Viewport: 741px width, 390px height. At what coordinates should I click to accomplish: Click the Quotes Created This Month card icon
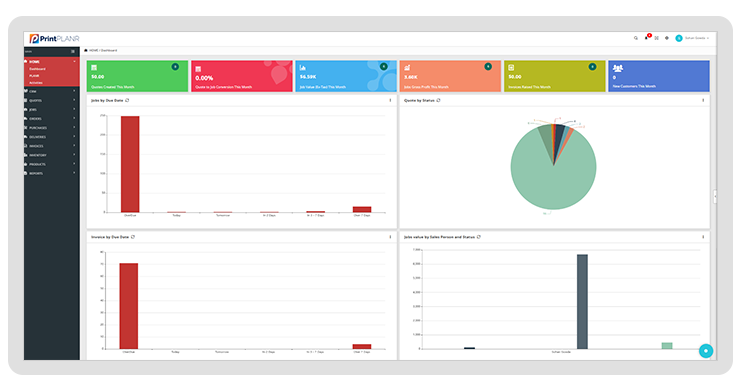tap(94, 68)
